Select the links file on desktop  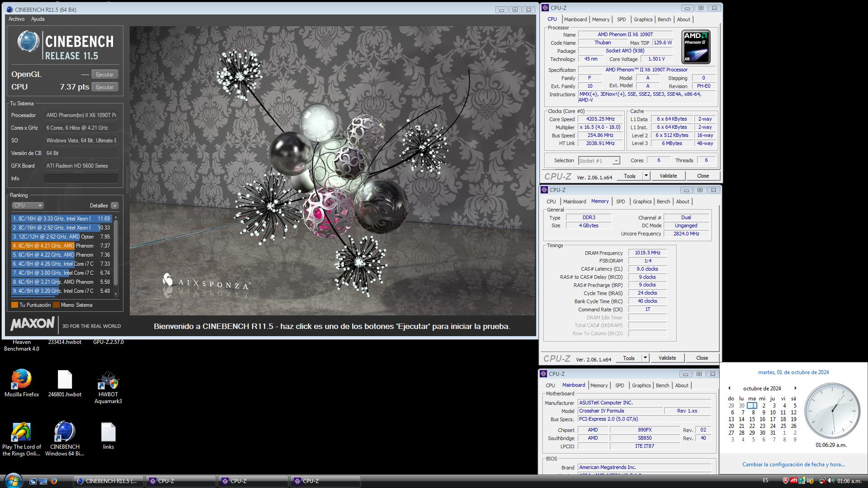coord(108,436)
